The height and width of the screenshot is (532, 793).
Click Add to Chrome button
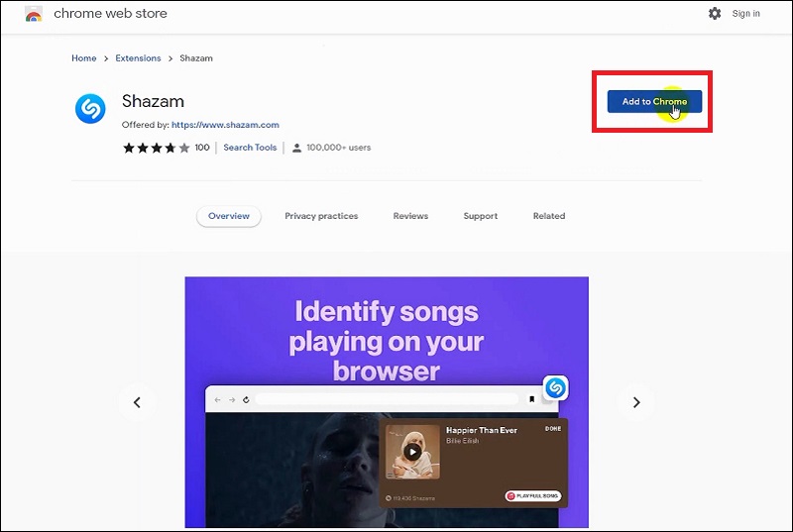(654, 102)
